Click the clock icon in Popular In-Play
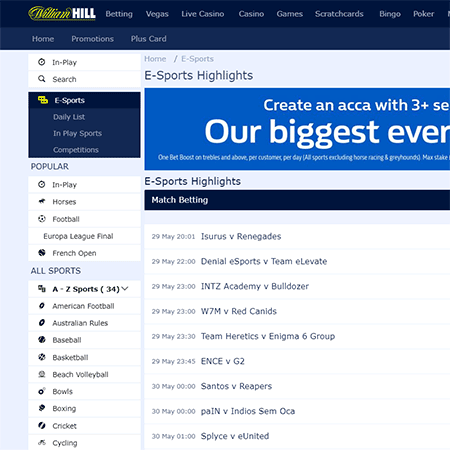Screen dimensions: 450x450 pyautogui.click(x=42, y=184)
